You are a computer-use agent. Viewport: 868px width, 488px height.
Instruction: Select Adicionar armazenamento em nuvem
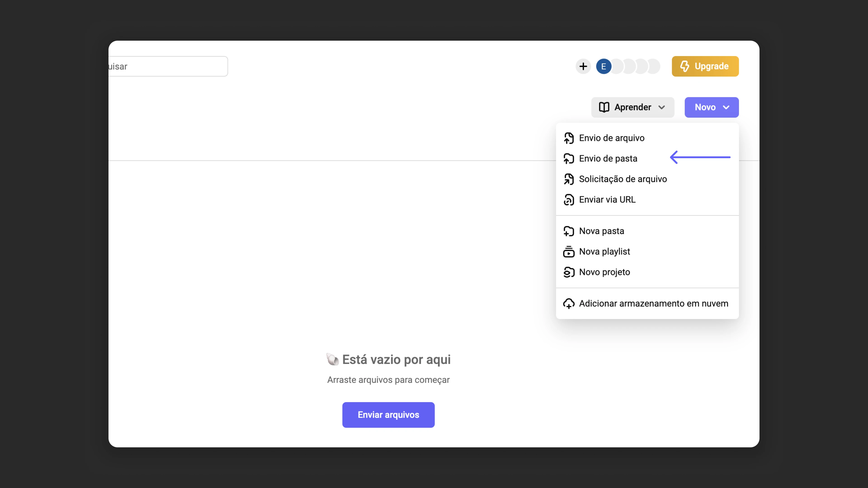click(x=647, y=304)
